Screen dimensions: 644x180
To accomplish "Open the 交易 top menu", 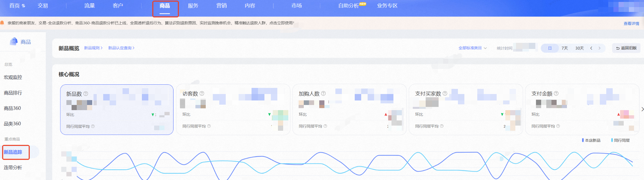I will [43, 6].
